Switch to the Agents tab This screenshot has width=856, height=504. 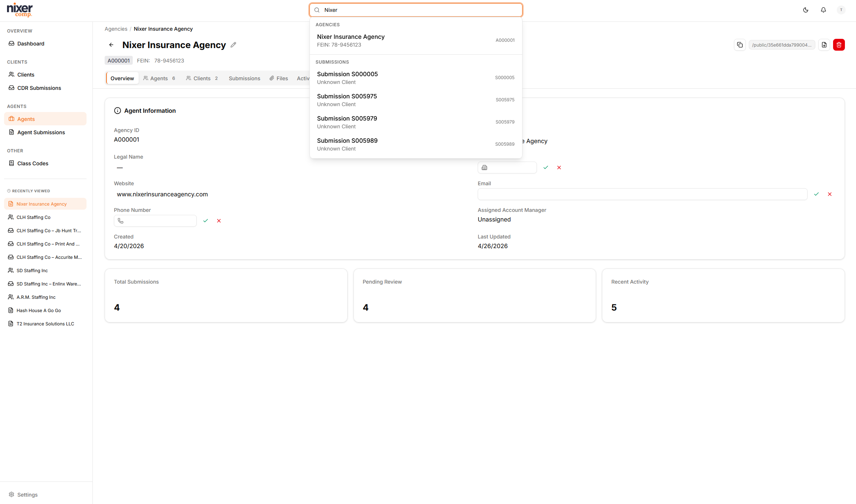pos(159,78)
